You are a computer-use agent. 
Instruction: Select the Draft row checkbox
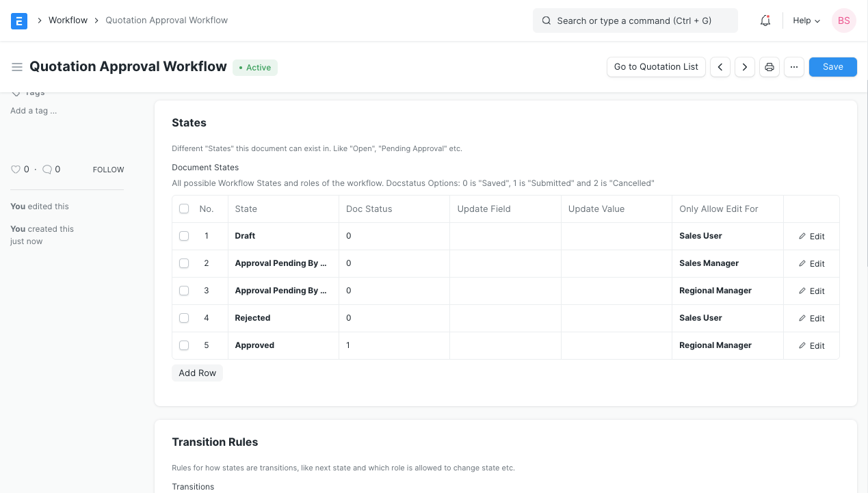[x=184, y=236]
